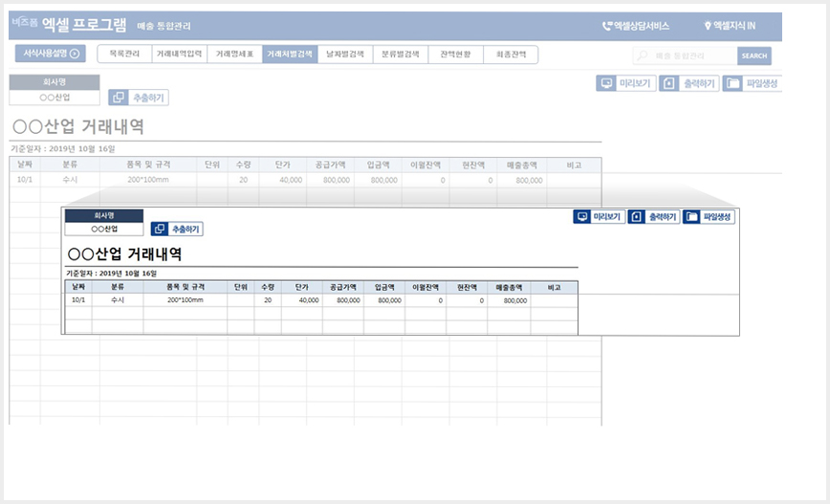Open the 목록관리 tab
Image resolution: width=830 pixels, height=504 pixels.
coord(124,54)
